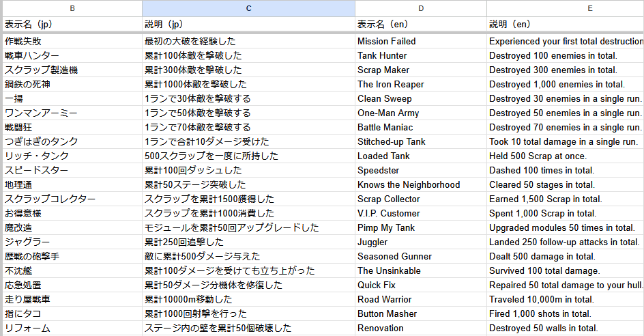Select cell Button Masher
The height and width of the screenshot is (336, 644).
click(421, 314)
